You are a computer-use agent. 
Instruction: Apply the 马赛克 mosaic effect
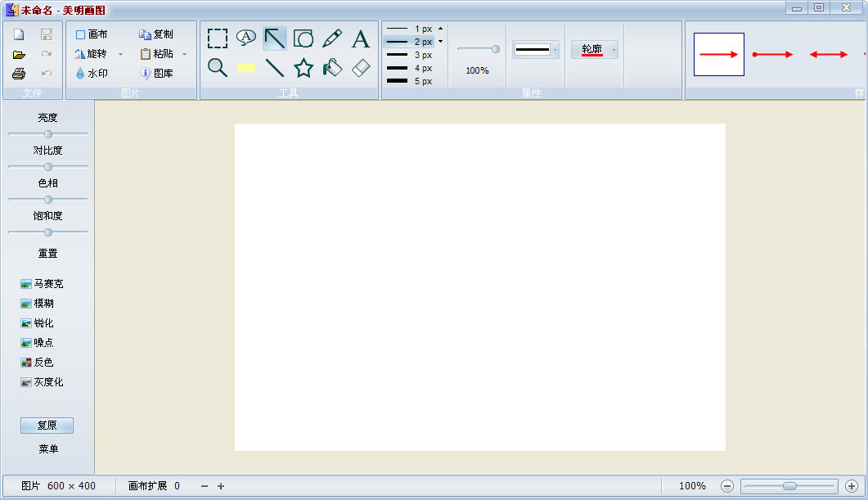pos(42,284)
